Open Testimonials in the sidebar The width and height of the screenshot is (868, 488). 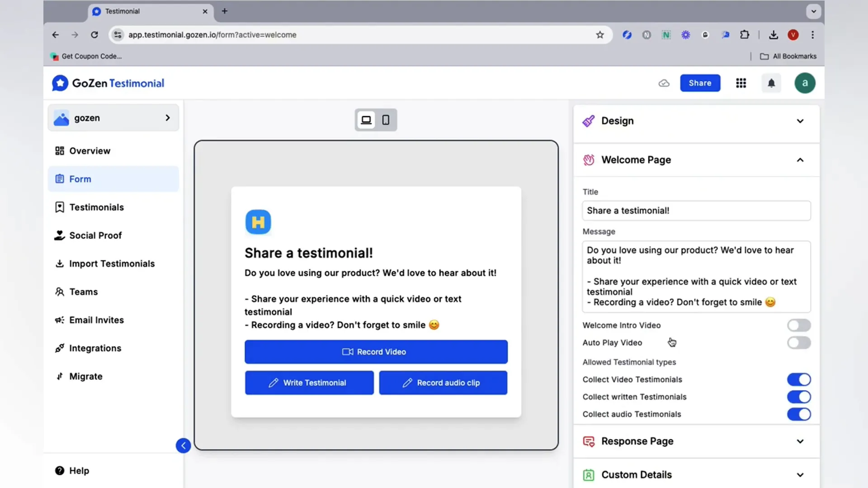[113, 207]
